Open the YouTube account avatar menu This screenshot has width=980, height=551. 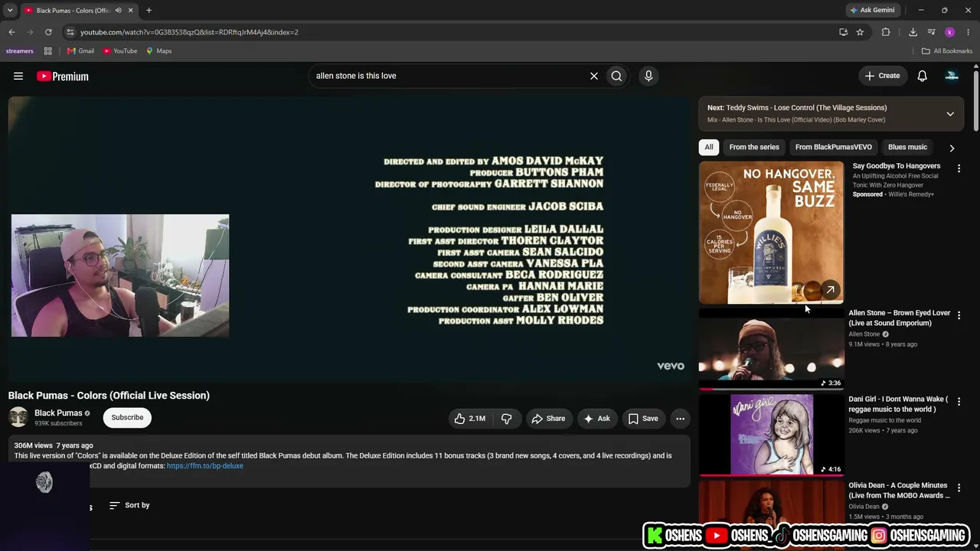[952, 76]
